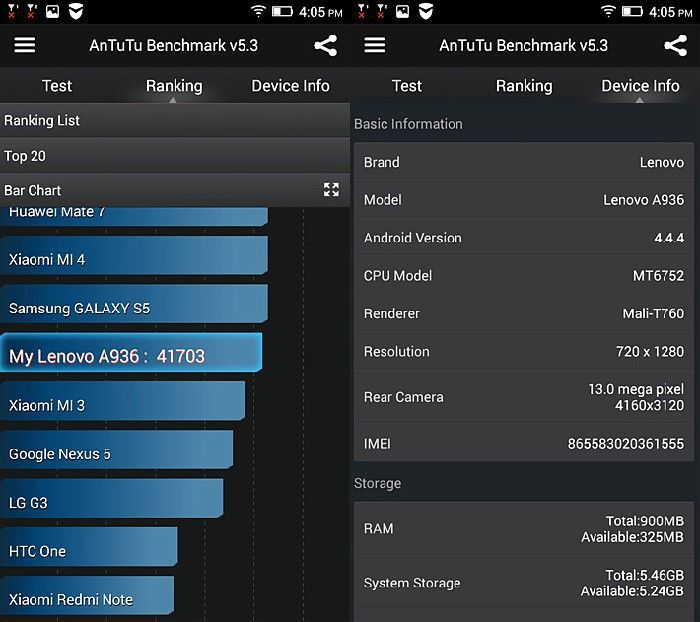
Task: Tap share icon on right Device Info screen
Action: 675,46
